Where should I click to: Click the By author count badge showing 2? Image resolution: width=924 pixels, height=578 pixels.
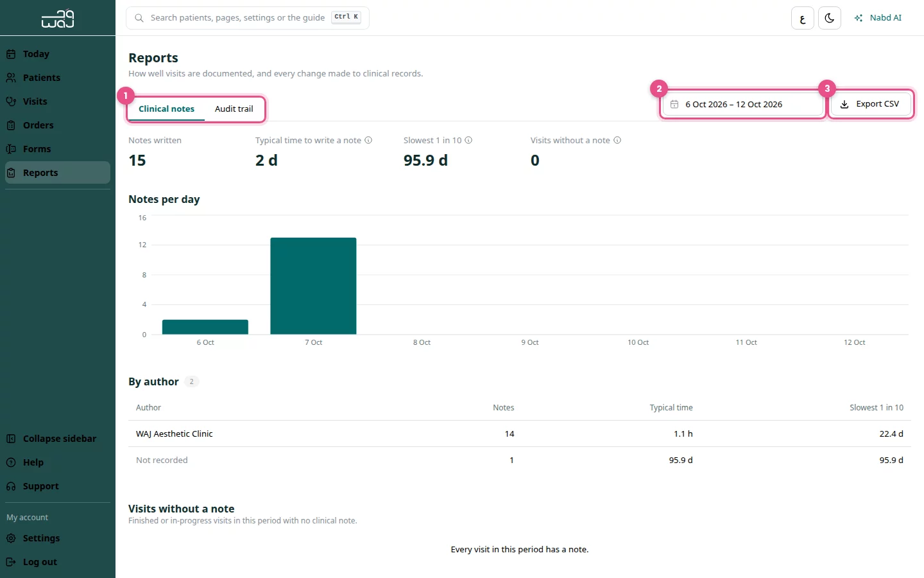(191, 381)
